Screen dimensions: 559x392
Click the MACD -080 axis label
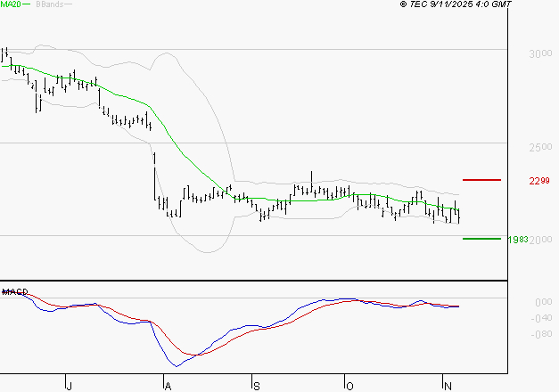pyautogui.click(x=541, y=334)
